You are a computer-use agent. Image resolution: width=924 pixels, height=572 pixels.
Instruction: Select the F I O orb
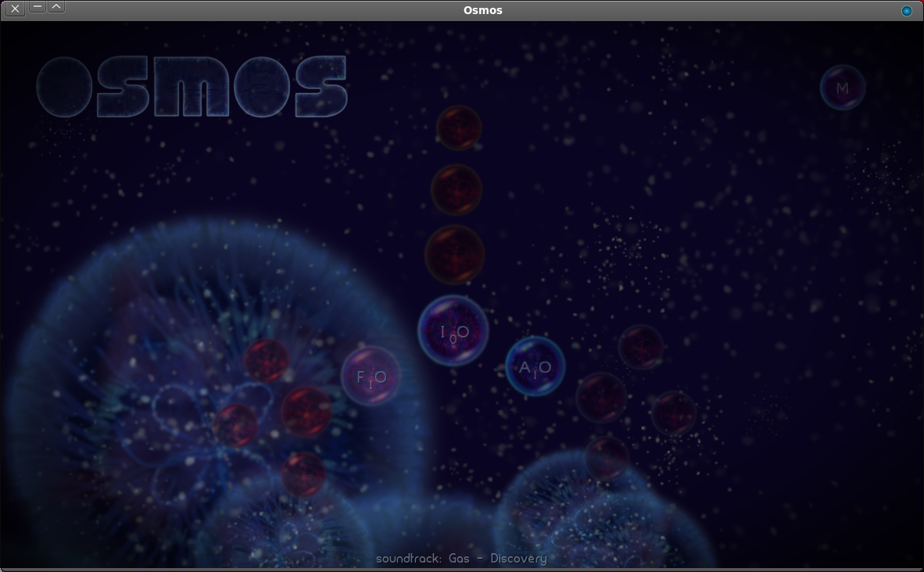coord(371,376)
